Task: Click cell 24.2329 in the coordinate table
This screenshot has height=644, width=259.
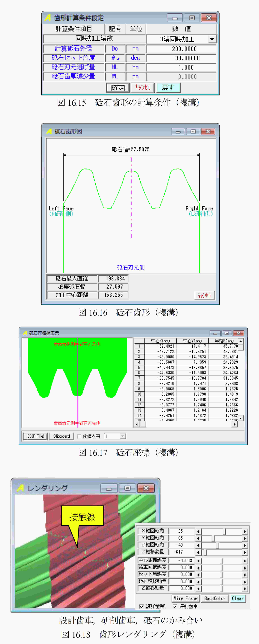Action: click(223, 362)
